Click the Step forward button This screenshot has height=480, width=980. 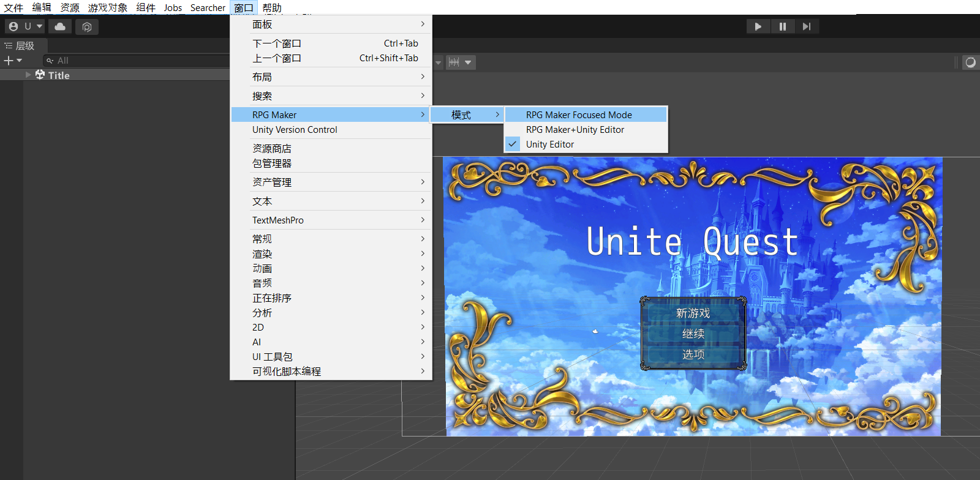tap(806, 26)
